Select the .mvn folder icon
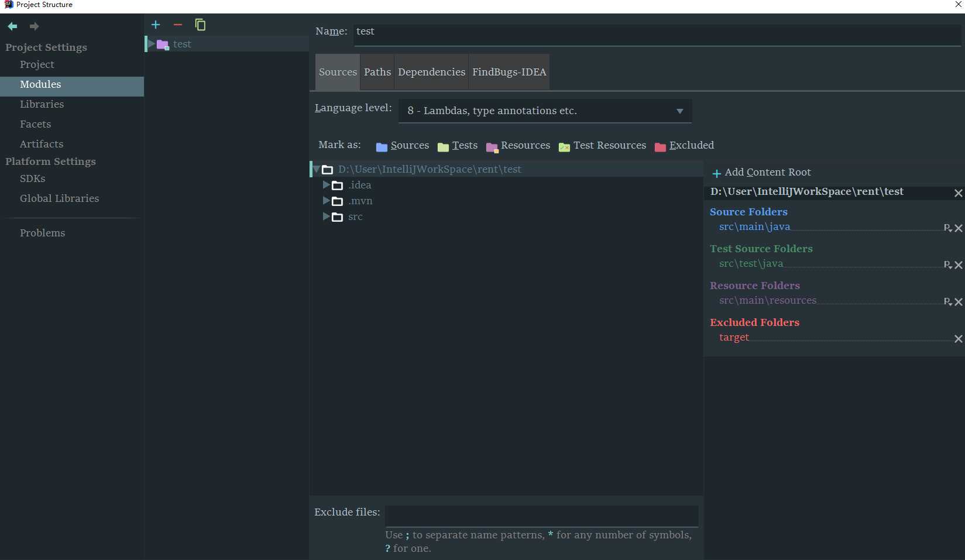Image resolution: width=965 pixels, height=560 pixels. pos(338,201)
